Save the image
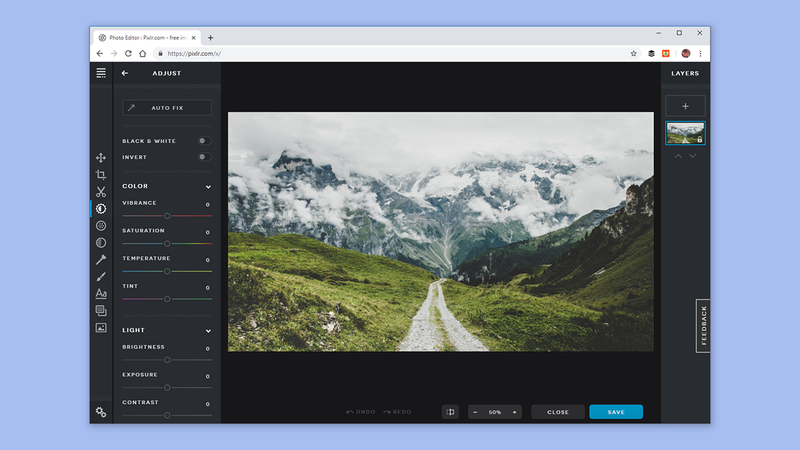800x450 pixels. (616, 412)
